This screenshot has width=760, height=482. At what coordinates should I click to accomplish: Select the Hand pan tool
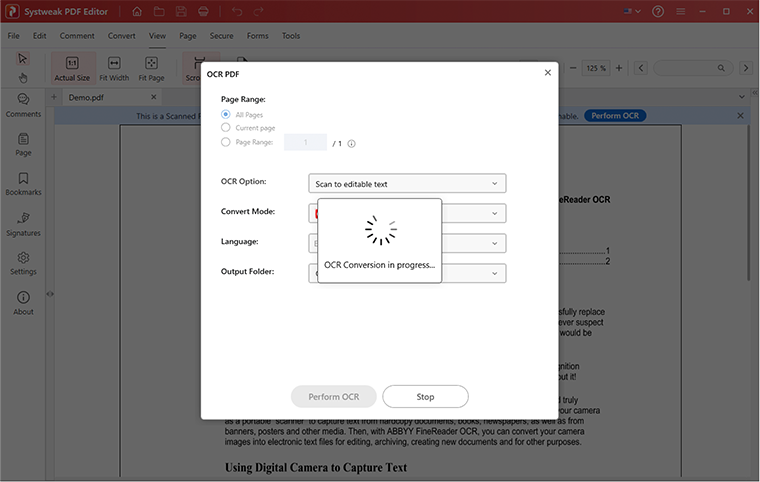(23, 78)
